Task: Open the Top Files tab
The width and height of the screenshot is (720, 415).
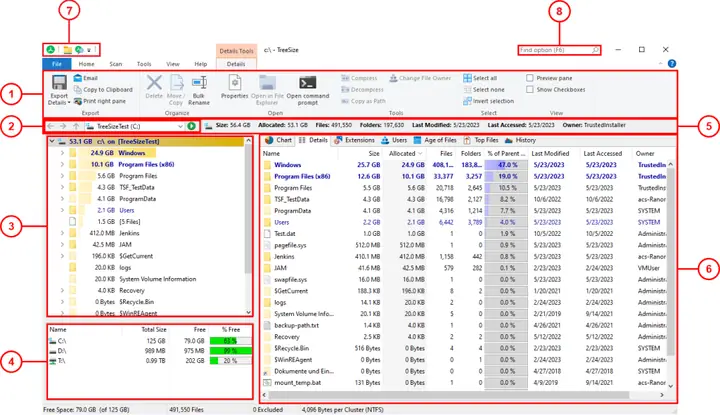Action: [x=482, y=141]
